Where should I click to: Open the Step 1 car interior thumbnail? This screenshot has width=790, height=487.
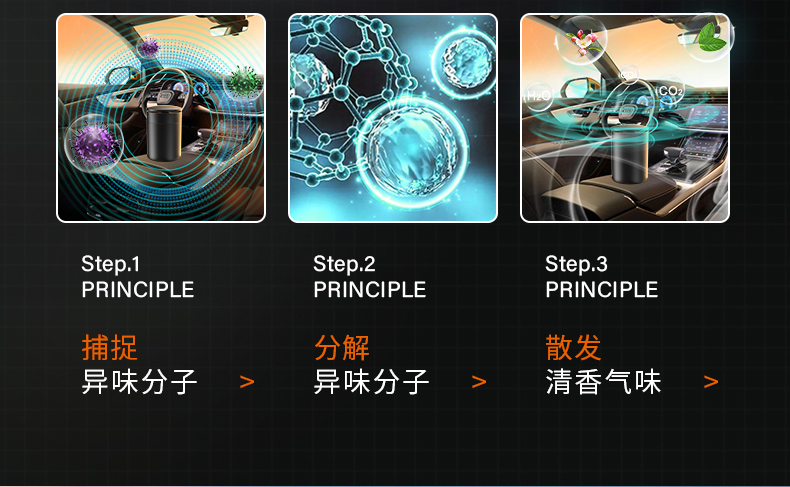[x=161, y=118]
